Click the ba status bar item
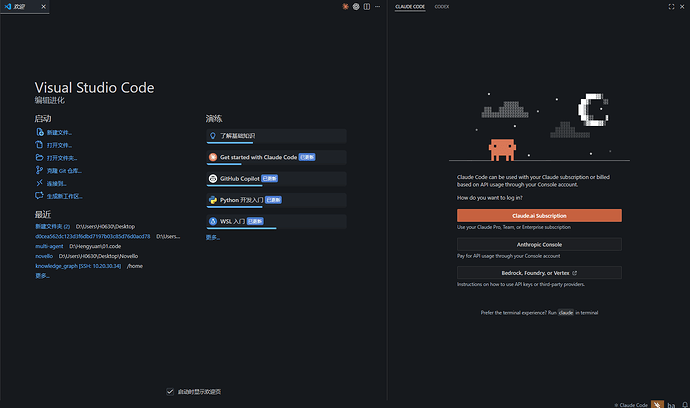Screen dimensions: 690x408 [671, 405]
